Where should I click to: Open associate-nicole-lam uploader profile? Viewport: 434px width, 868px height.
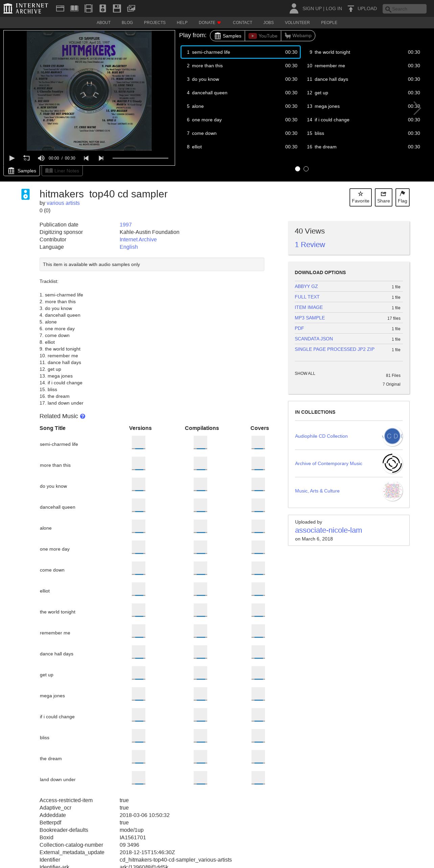pos(329,530)
